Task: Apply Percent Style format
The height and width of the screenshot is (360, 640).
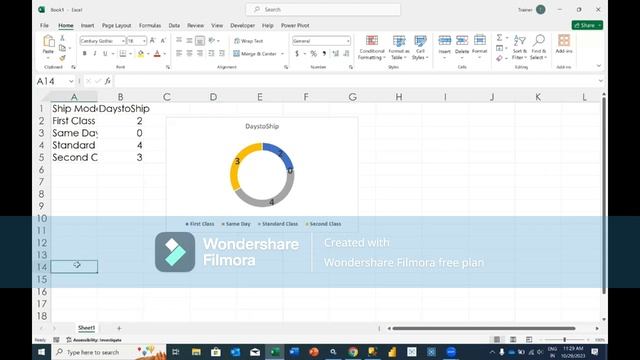Action: pyautogui.click(x=313, y=53)
